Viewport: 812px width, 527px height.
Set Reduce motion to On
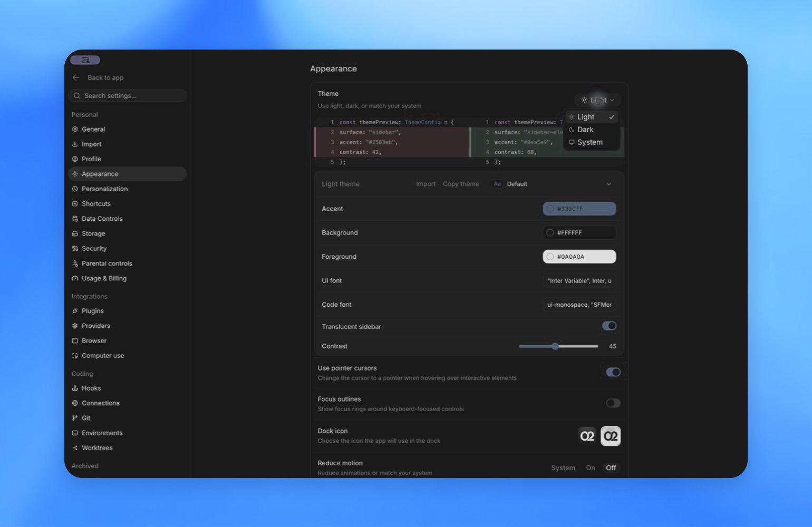(x=591, y=467)
